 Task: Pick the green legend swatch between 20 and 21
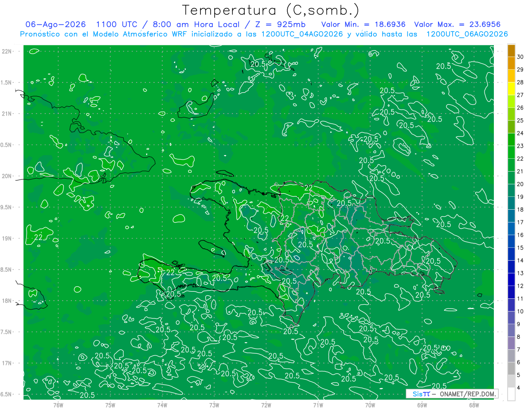pos(511,178)
